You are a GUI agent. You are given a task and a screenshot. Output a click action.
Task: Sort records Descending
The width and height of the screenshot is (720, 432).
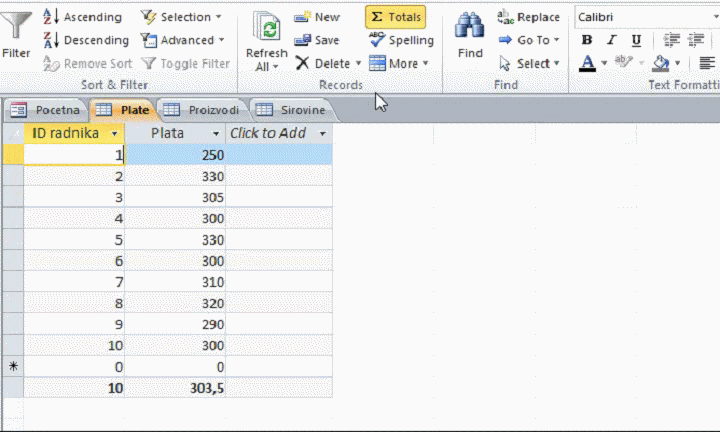pyautogui.click(x=86, y=40)
